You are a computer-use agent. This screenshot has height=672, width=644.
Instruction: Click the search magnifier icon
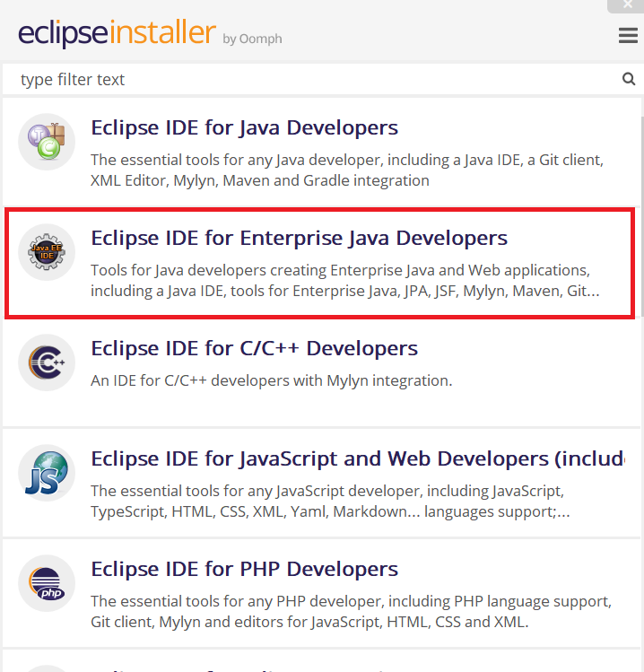click(628, 79)
